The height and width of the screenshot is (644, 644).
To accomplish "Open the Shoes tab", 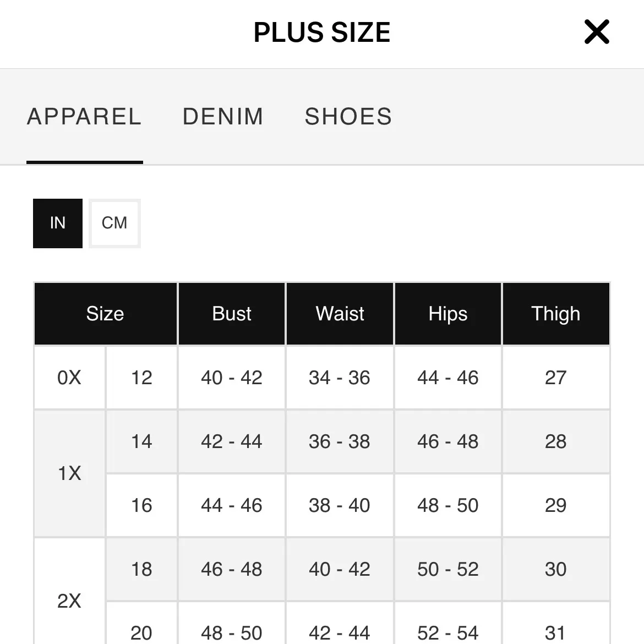I will pos(348,117).
